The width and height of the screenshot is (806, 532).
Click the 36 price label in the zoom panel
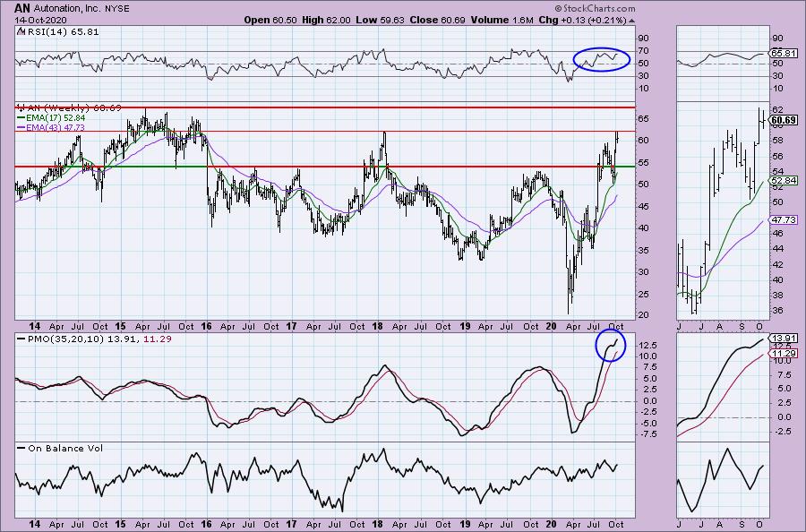point(777,311)
